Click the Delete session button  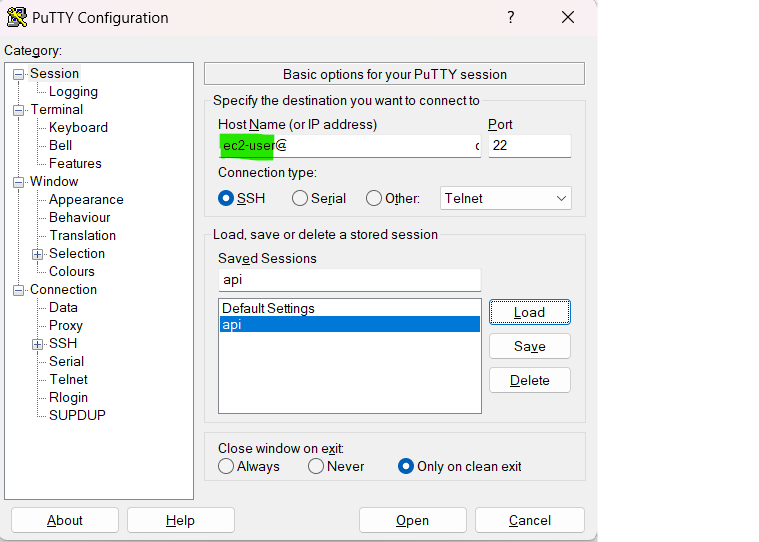coord(530,380)
